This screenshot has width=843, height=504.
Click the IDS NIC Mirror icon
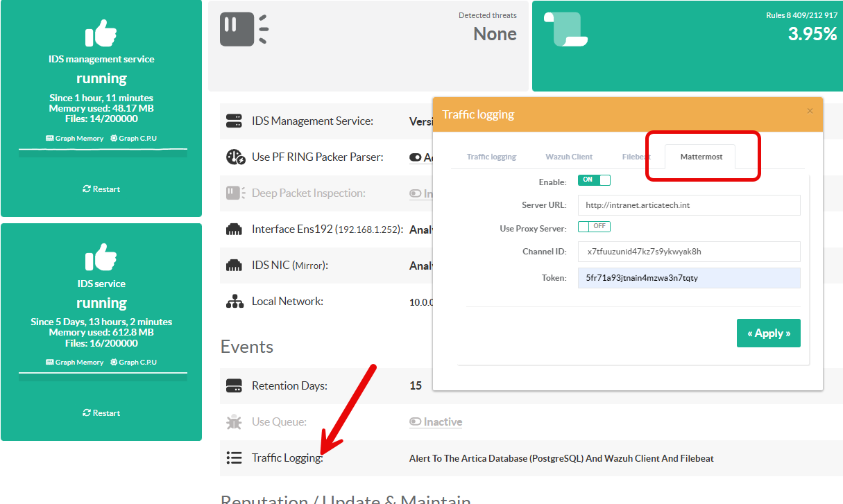[x=235, y=266]
